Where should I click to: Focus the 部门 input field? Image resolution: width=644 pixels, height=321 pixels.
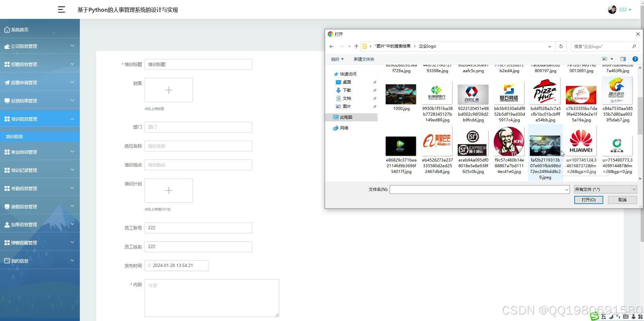[x=198, y=127]
